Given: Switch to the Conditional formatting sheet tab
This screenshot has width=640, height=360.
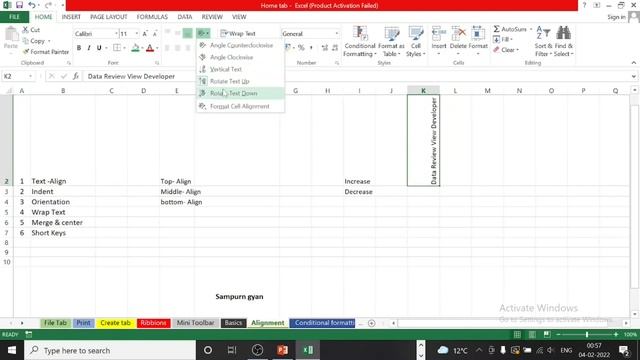Looking at the screenshot, I should [322, 323].
